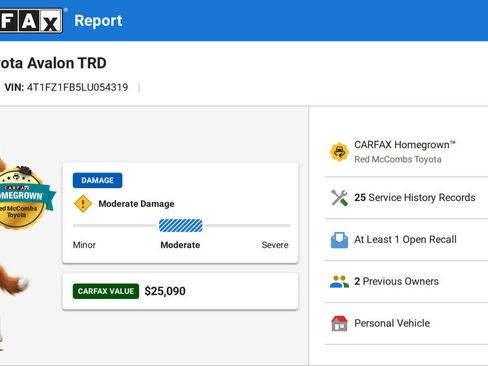Click the green CARFAX VALUE tag

coord(106,291)
